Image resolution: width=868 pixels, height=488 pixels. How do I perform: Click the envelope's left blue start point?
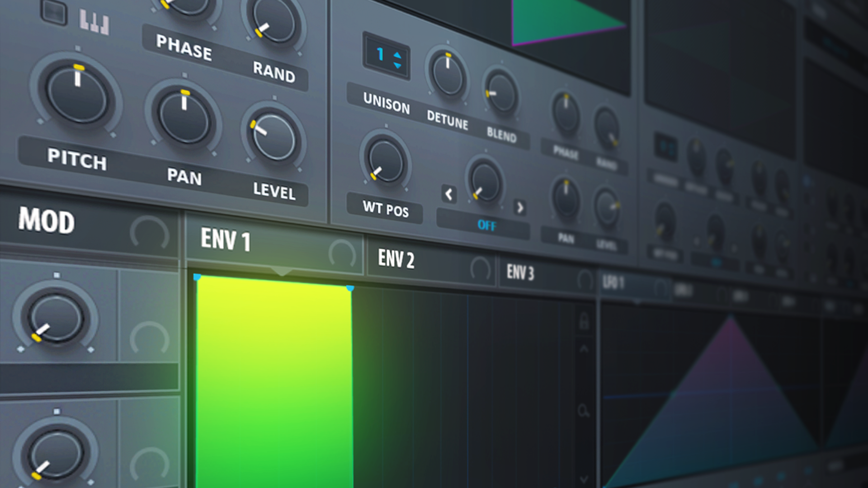(197, 277)
